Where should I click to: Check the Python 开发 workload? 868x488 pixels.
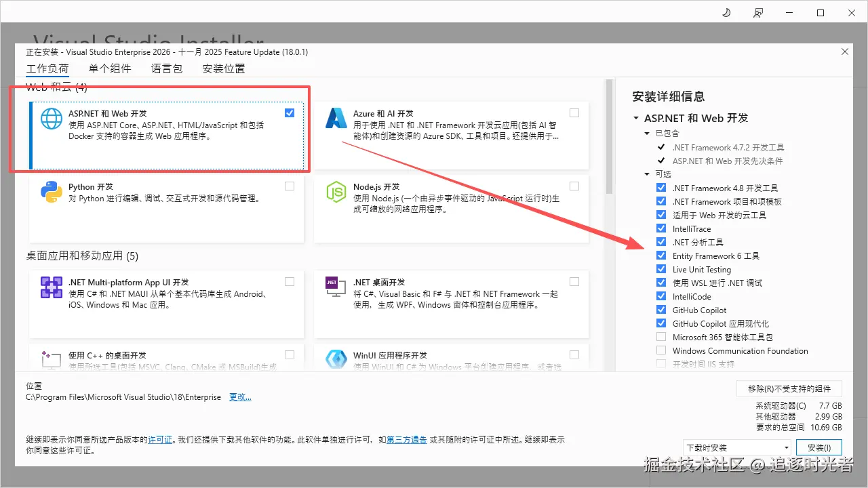click(x=290, y=186)
